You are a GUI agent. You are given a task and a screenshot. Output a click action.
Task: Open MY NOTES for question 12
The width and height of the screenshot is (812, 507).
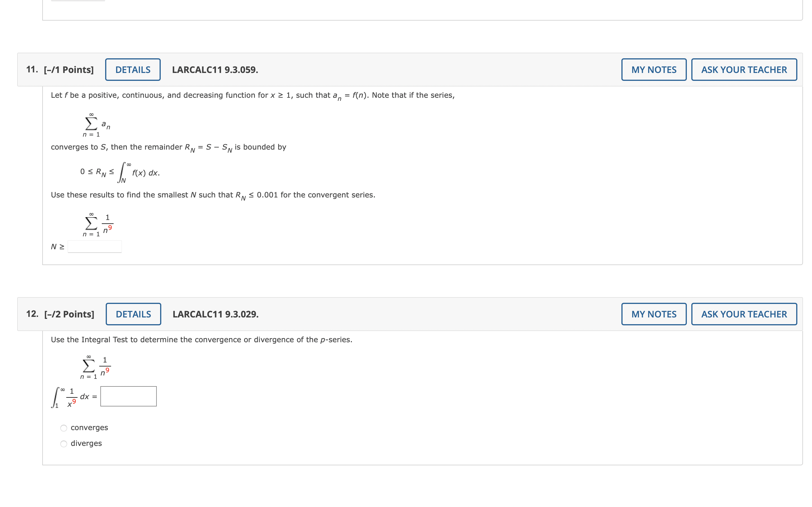pyautogui.click(x=653, y=314)
